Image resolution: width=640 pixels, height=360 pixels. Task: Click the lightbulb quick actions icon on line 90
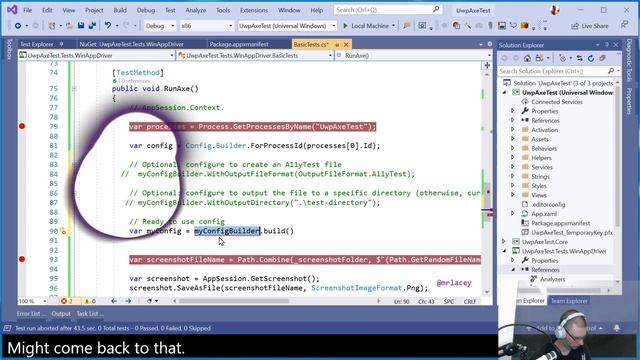[63, 231]
